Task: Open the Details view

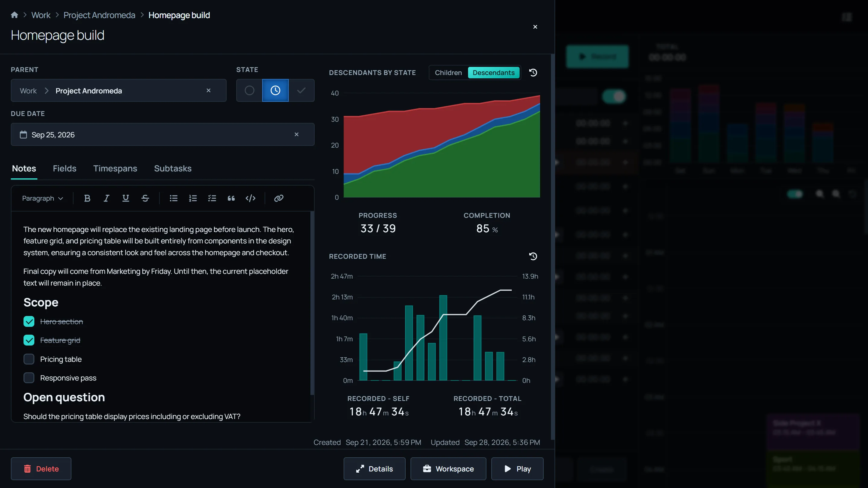Action: 374,468
